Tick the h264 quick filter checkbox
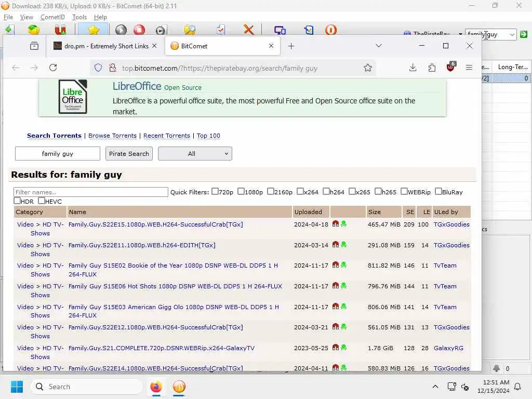532x399 pixels. (326, 191)
